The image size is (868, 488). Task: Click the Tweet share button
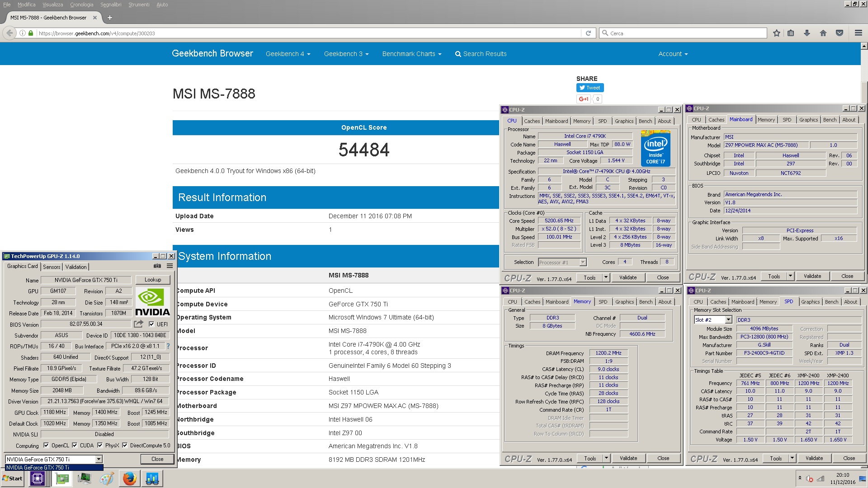[590, 88]
